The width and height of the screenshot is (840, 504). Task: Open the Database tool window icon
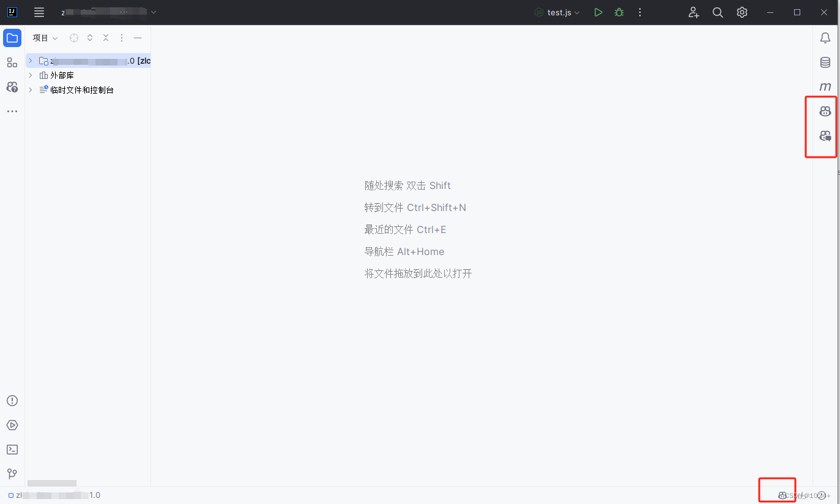(x=825, y=62)
